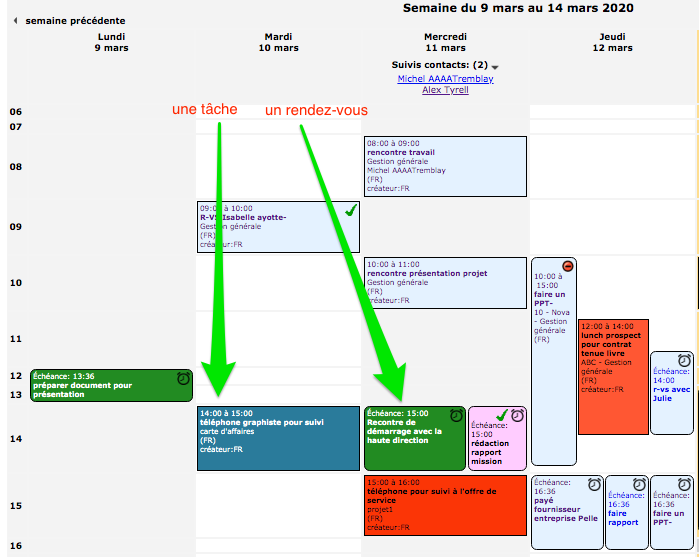Click the previous week arrow icon
The image size is (699, 557).
pyautogui.click(x=16, y=21)
